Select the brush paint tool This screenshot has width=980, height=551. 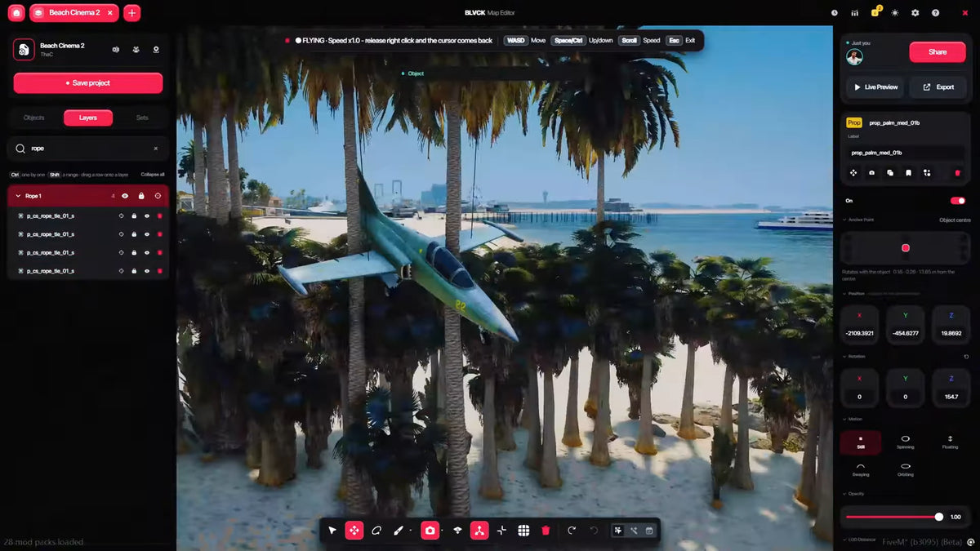point(399,531)
